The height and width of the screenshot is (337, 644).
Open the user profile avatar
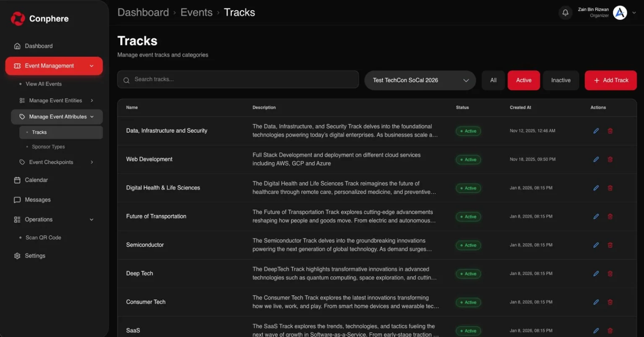click(x=620, y=13)
